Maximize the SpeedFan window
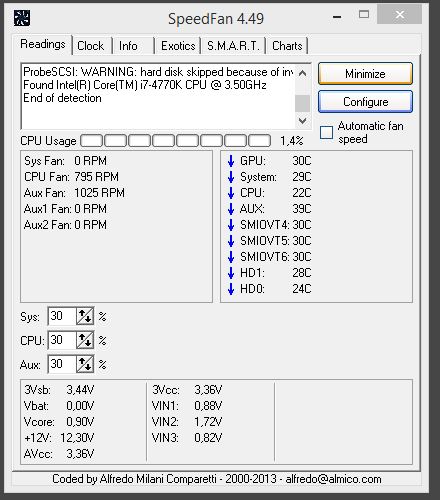This screenshot has height=500, width=440. (364, 15)
